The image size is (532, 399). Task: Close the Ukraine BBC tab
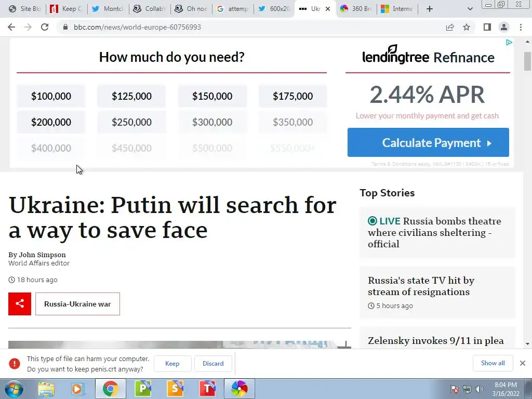(x=328, y=9)
